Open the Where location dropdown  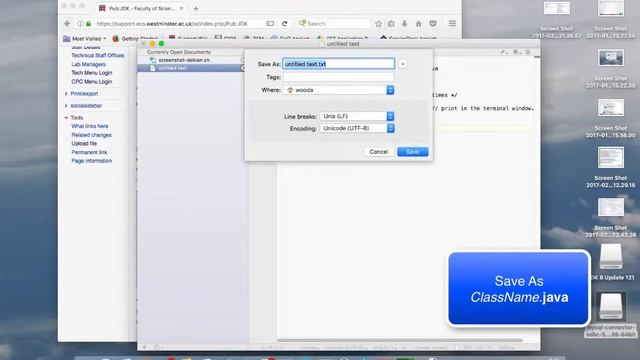point(338,90)
